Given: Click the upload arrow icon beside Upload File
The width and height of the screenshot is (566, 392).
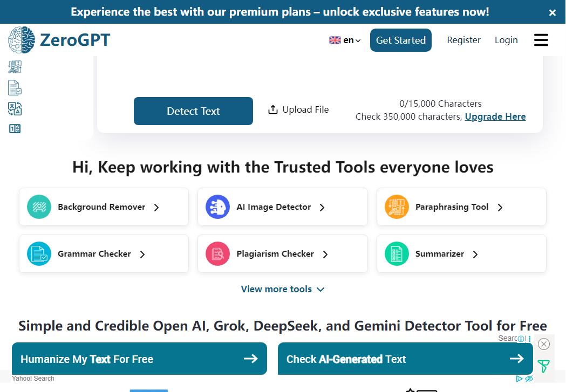Looking at the screenshot, I should (273, 109).
